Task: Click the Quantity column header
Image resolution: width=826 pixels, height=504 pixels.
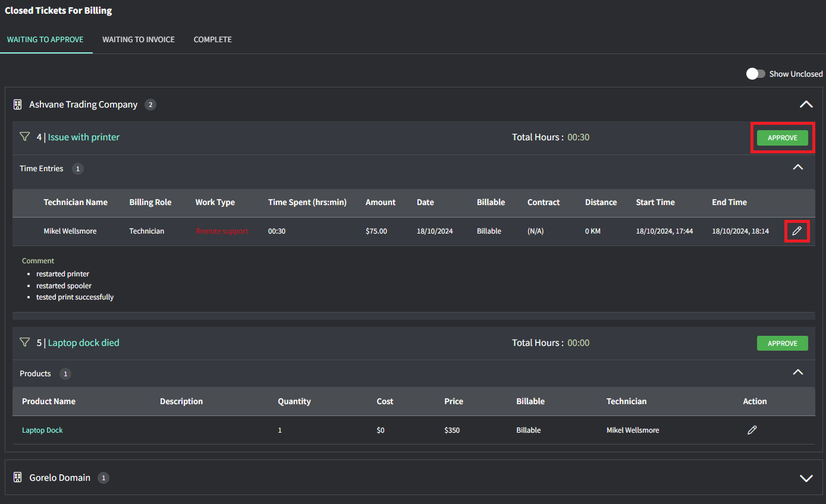Action: pos(294,401)
